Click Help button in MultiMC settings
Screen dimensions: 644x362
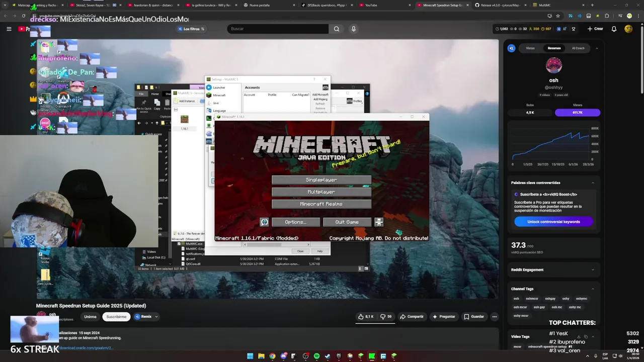319,251
